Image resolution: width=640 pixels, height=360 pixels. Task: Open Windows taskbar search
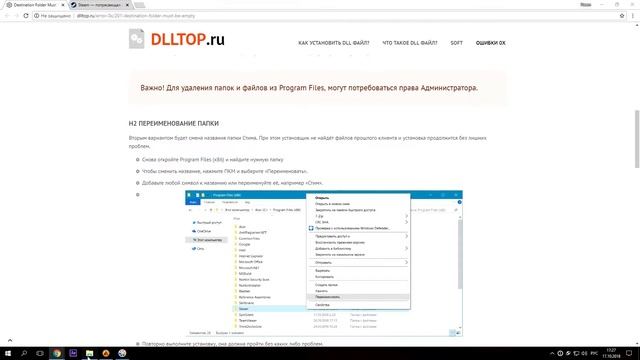(x=24, y=353)
